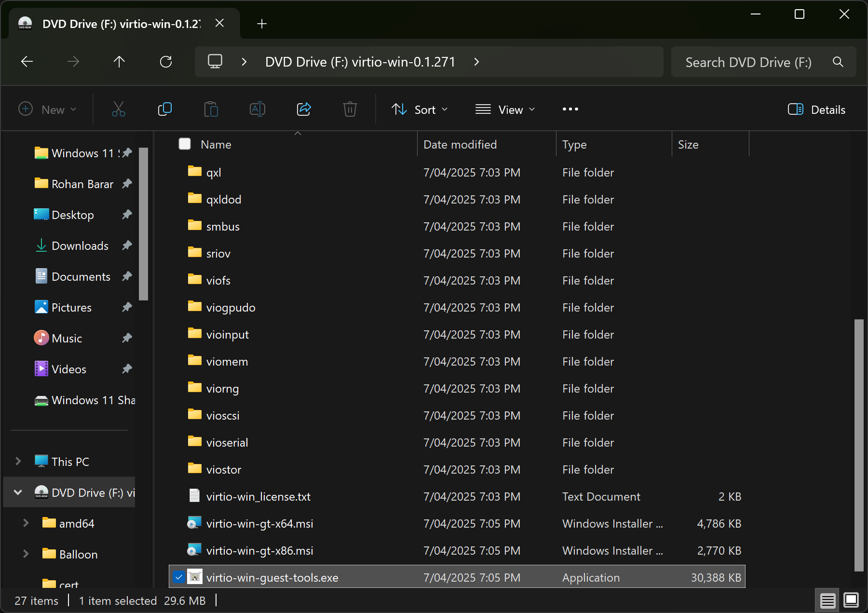Open the See more ellipsis menu

coord(570,109)
